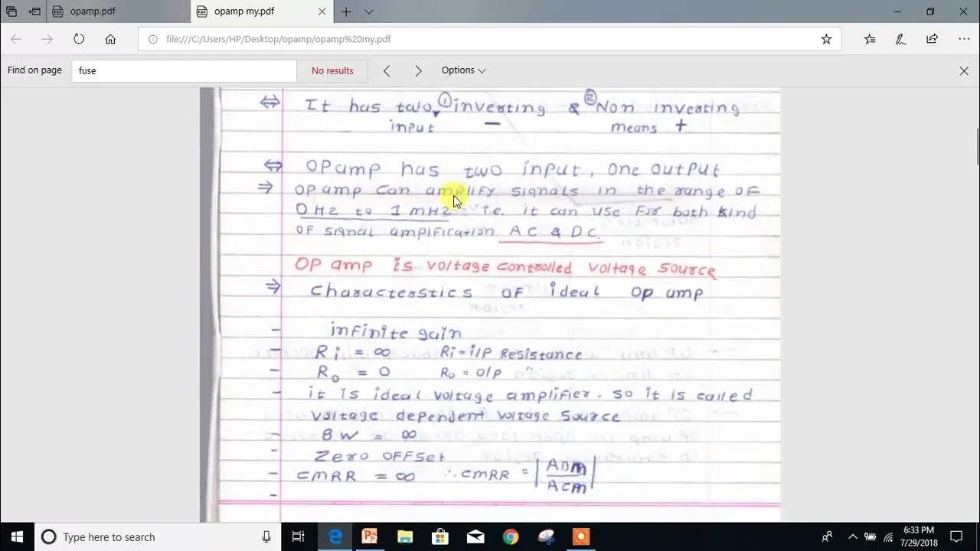The image size is (980, 551).
Task: Show site information icon in address bar
Action: tap(152, 39)
